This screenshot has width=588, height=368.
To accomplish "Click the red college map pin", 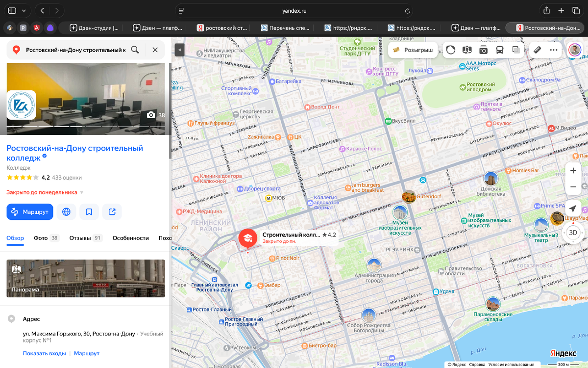I will pyautogui.click(x=247, y=238).
